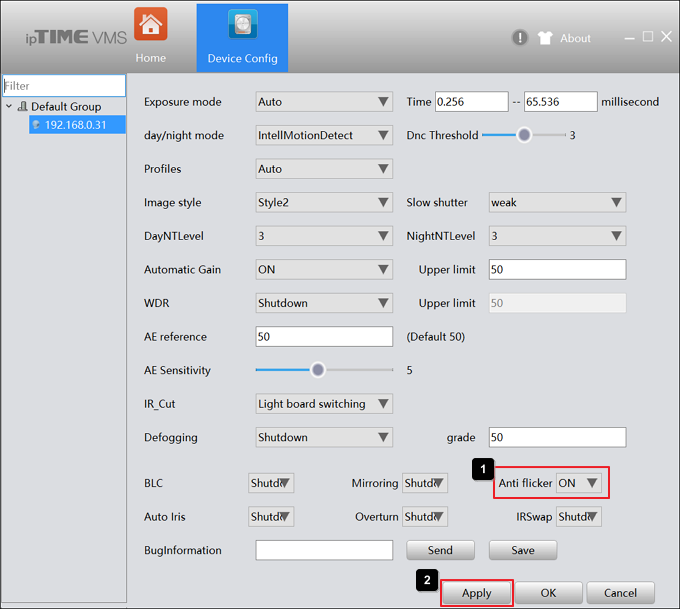Open the NightNTLevel dropdown
Viewport: 680px width, 609px height.
click(557, 236)
